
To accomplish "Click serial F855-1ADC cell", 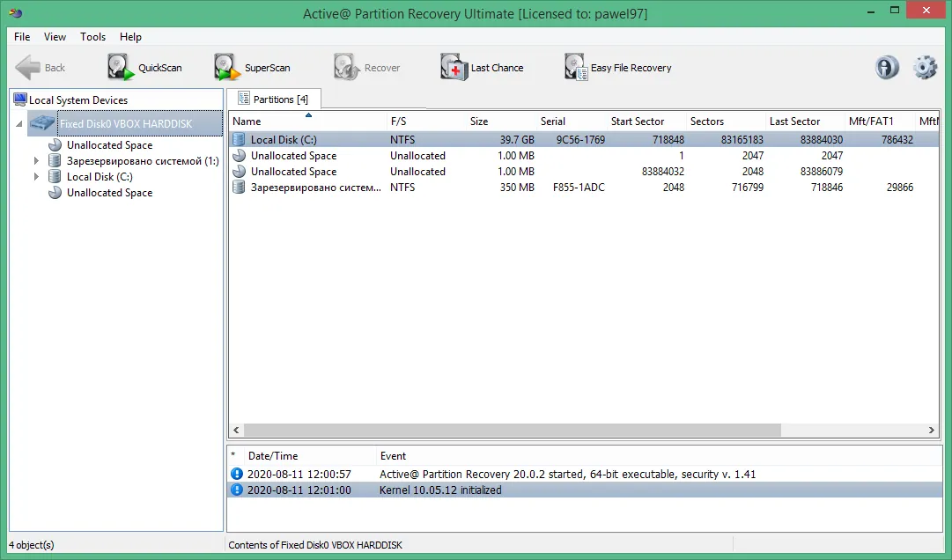I will tap(579, 188).
